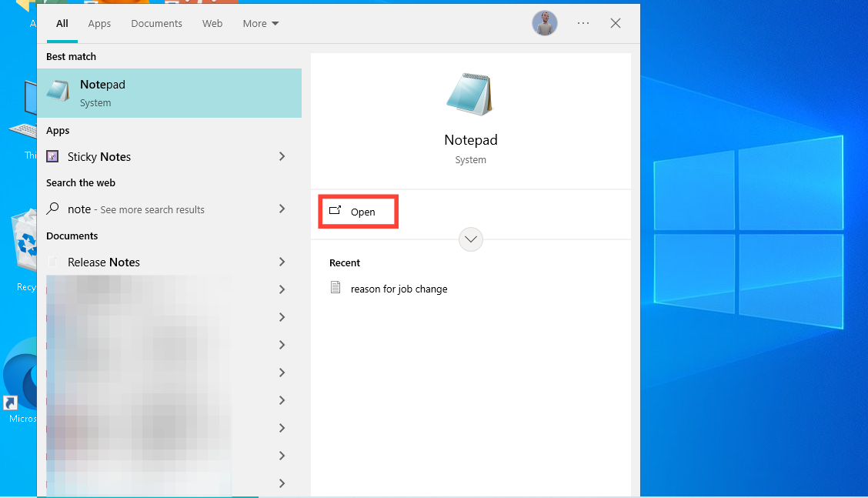This screenshot has width=868, height=498.
Task: Click the user account avatar
Action: pos(545,23)
